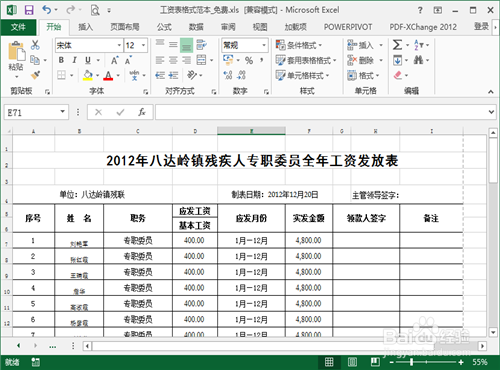Click the vertical scrollbar down arrow
The height and width of the screenshot is (370, 500).
(x=493, y=332)
